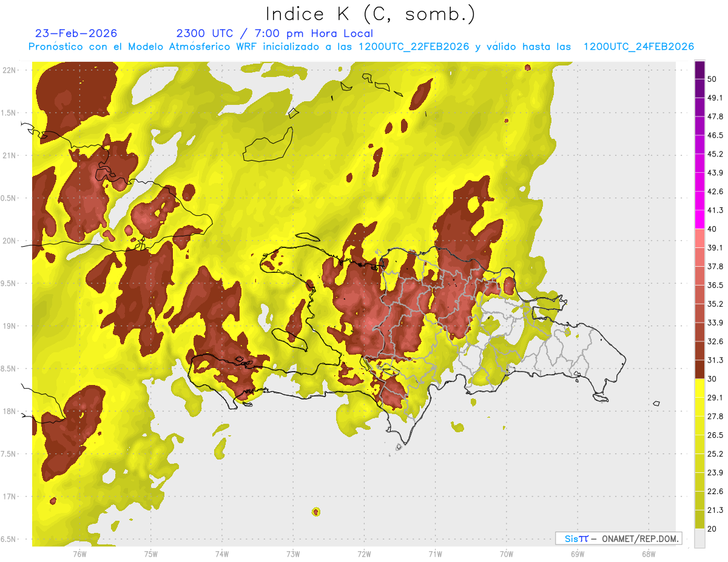728x562 pixels.
Task: Click the "1200UTC_24FEB2026" valid-until time text
Action: coord(638,47)
